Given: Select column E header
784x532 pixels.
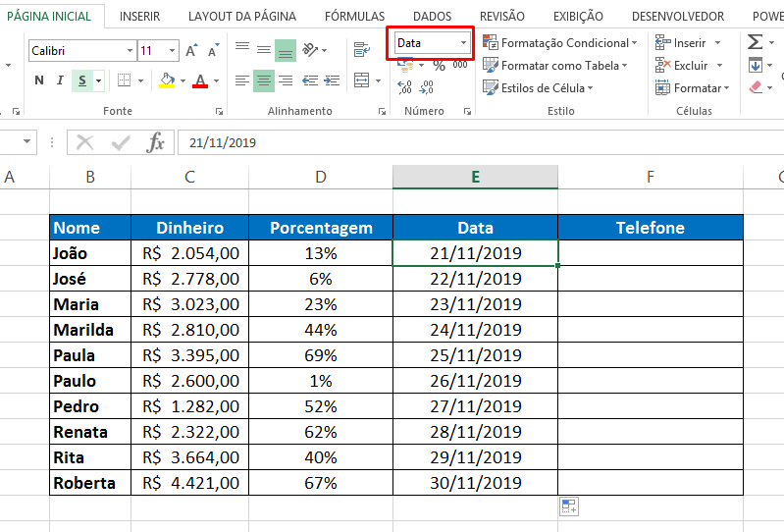Looking at the screenshot, I should point(475,177).
